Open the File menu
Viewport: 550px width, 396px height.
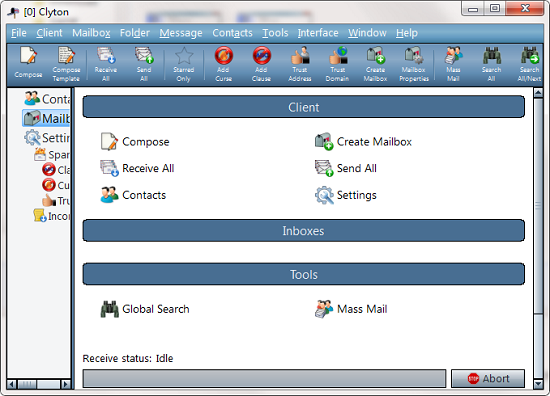pyautogui.click(x=19, y=33)
